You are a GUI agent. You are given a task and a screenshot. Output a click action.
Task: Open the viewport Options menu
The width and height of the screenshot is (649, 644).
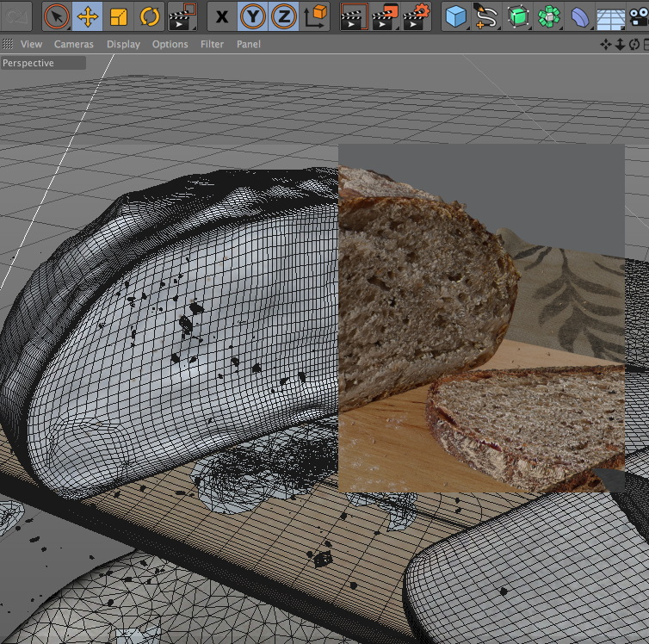click(170, 44)
